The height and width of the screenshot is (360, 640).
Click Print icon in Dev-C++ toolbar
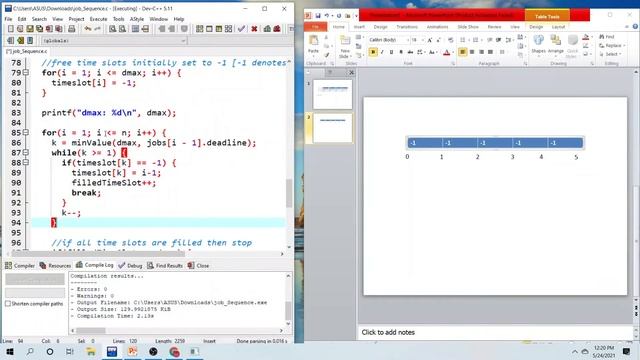tap(71, 29)
